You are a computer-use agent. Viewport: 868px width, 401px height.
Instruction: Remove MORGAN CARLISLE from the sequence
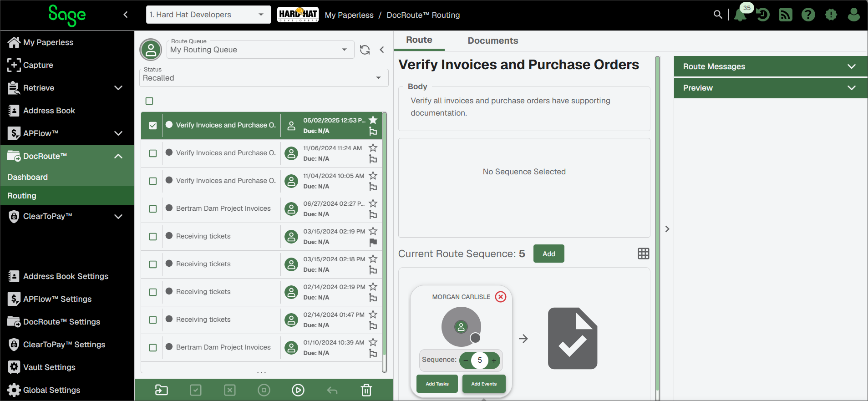pos(501,297)
